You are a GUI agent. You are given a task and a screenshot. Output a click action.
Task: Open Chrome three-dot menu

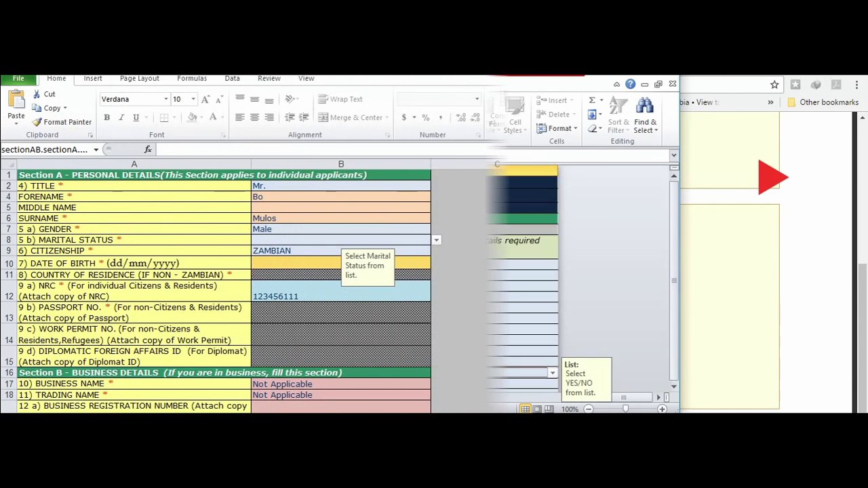click(x=856, y=85)
